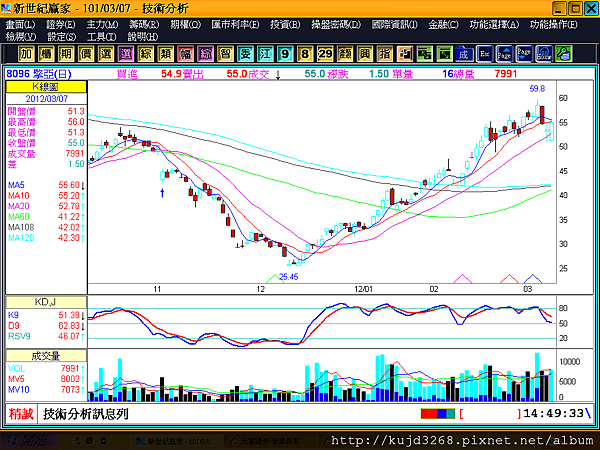This screenshot has height=450, width=600.
Task: Open the 國際資訊(I) menu
Action: [x=395, y=25]
